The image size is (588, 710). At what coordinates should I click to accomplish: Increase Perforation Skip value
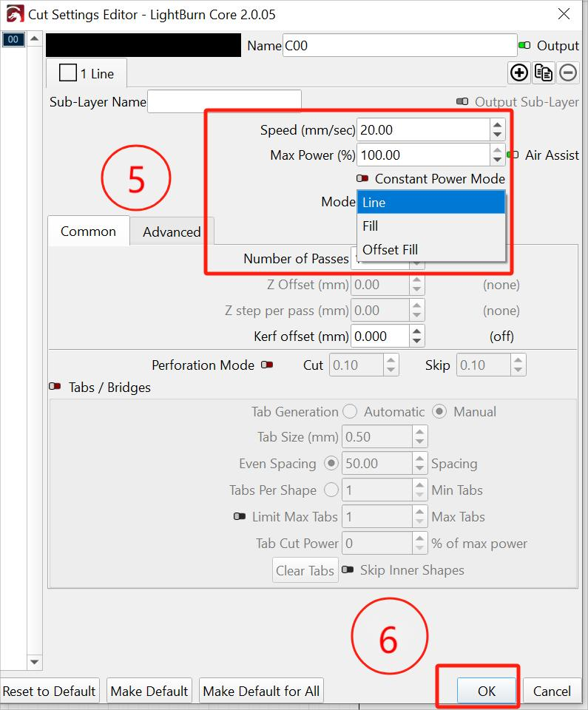518,360
